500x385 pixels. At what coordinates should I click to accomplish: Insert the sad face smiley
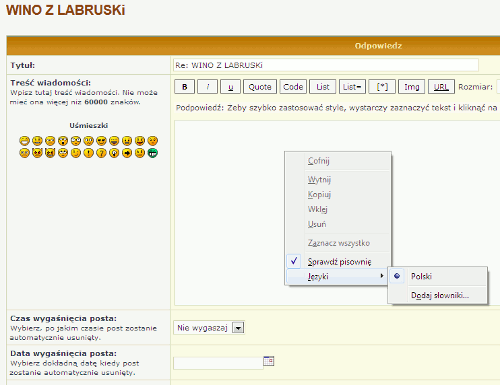[50, 141]
